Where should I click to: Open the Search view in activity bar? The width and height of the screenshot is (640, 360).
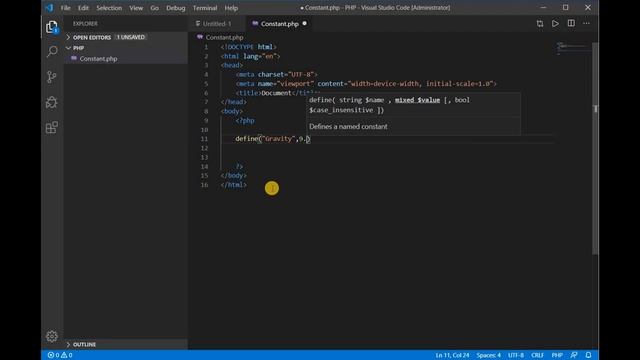(52, 51)
